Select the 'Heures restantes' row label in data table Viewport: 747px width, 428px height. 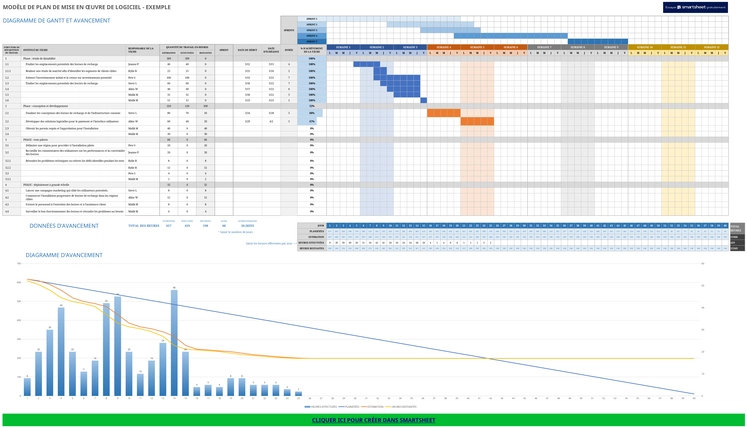click(x=312, y=248)
